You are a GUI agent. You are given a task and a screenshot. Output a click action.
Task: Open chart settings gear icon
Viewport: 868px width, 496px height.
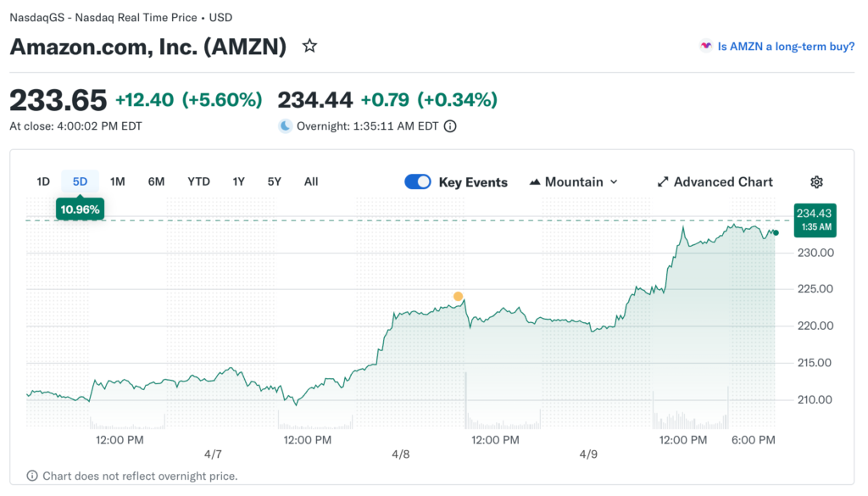coord(816,182)
